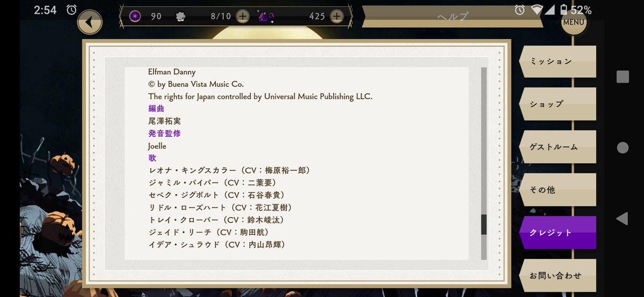Tap the 尾澤拓実 credit
Image resolution: width=644 pixels, height=297 pixels.
point(165,121)
